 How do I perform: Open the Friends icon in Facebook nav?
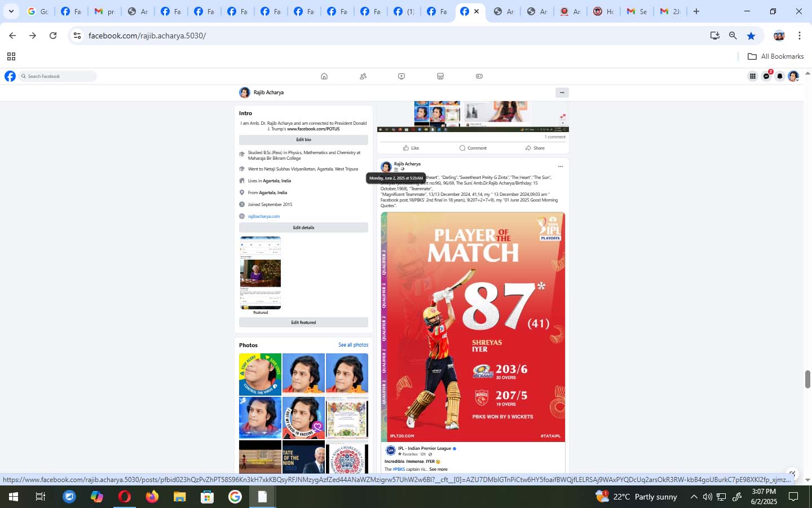[x=363, y=76]
